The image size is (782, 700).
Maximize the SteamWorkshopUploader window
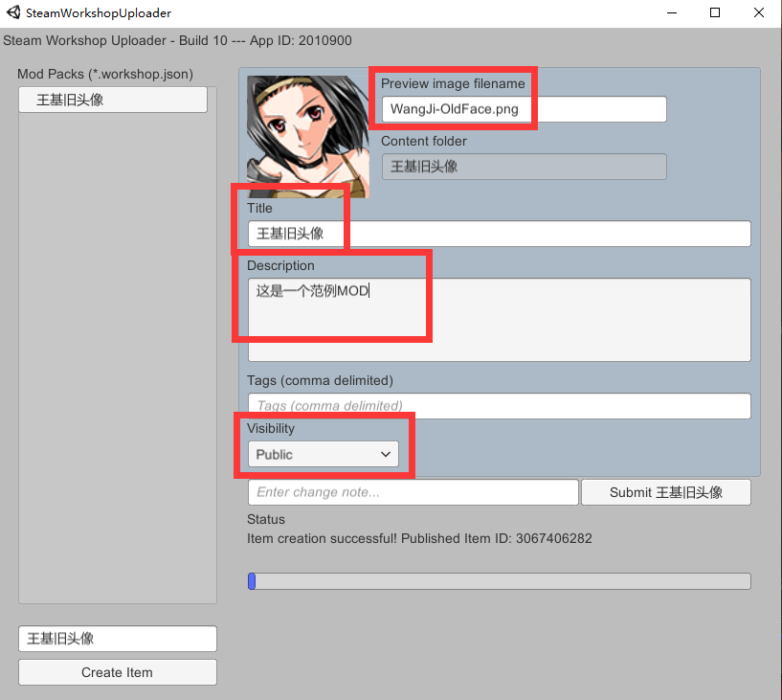point(715,13)
